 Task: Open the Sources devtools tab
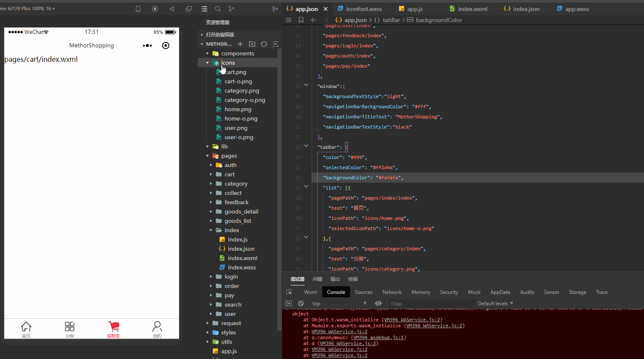click(x=364, y=292)
